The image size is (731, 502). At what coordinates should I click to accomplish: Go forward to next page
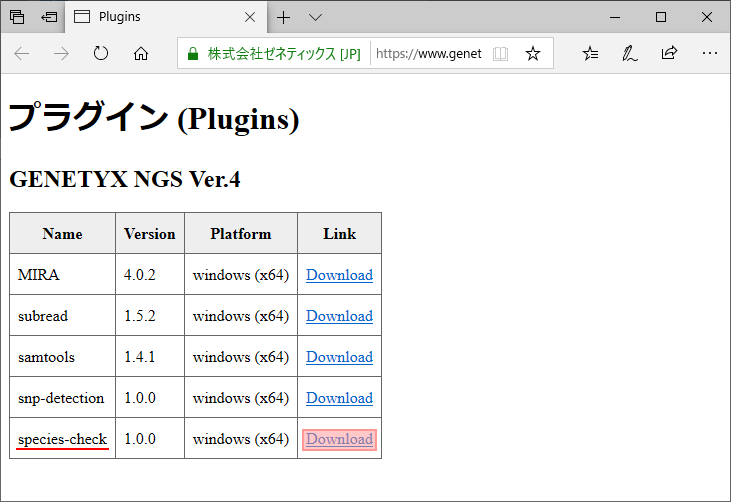[61, 54]
